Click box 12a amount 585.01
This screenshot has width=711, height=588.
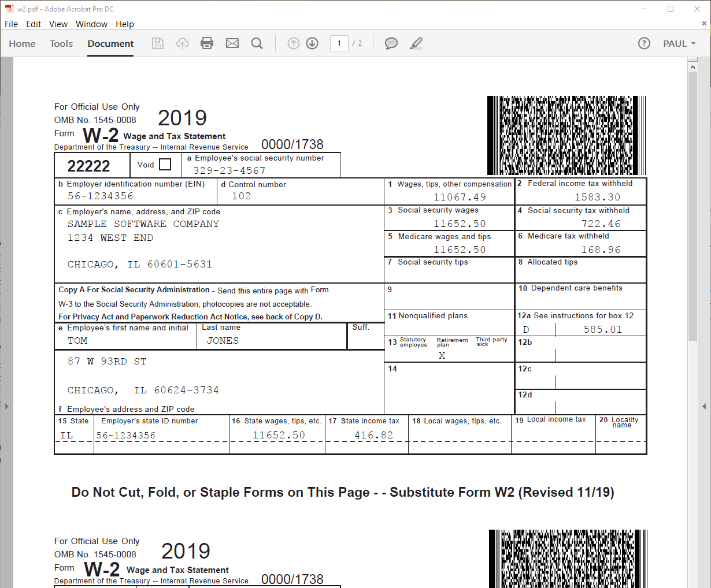603,329
